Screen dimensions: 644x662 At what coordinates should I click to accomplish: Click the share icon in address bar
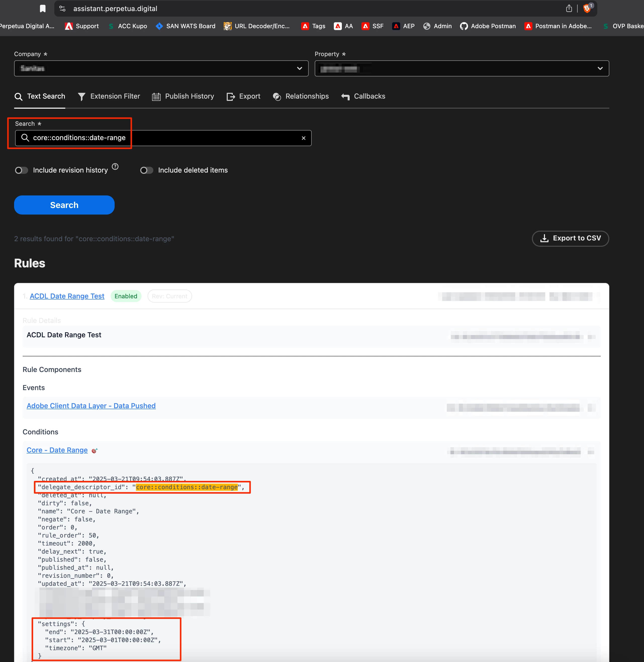(x=569, y=9)
